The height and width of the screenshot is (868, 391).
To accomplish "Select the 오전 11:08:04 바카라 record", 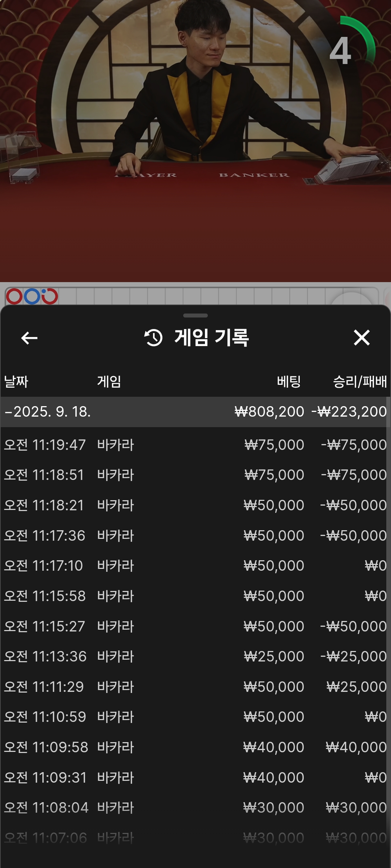I will [195, 808].
